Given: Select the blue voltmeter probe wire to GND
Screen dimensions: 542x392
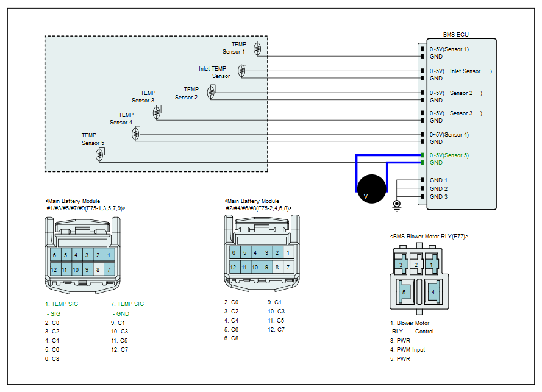Looking at the screenshot, I should pyautogui.click(x=387, y=176).
